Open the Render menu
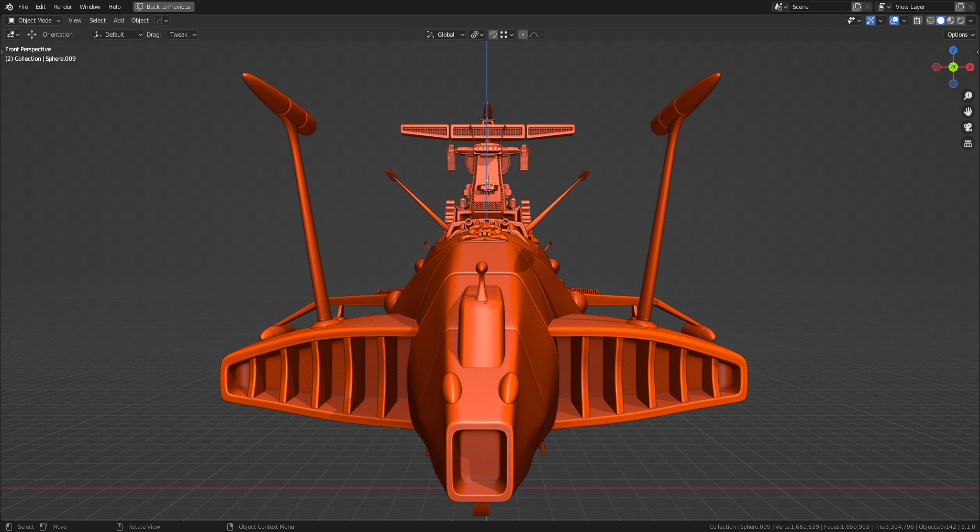 click(x=62, y=7)
